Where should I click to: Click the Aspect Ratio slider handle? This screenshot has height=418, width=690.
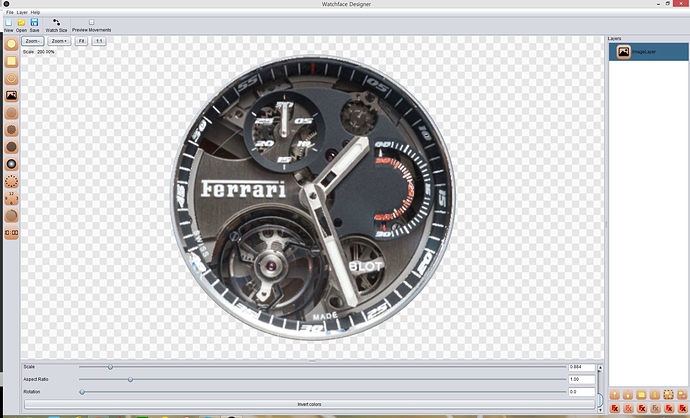[x=130, y=379]
